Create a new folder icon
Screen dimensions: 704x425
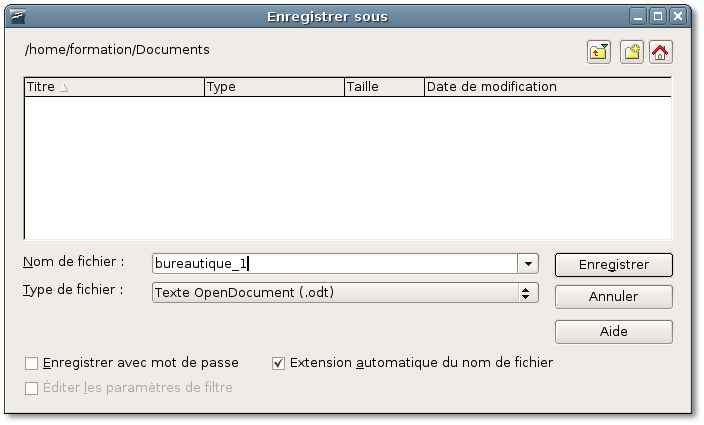(x=632, y=52)
